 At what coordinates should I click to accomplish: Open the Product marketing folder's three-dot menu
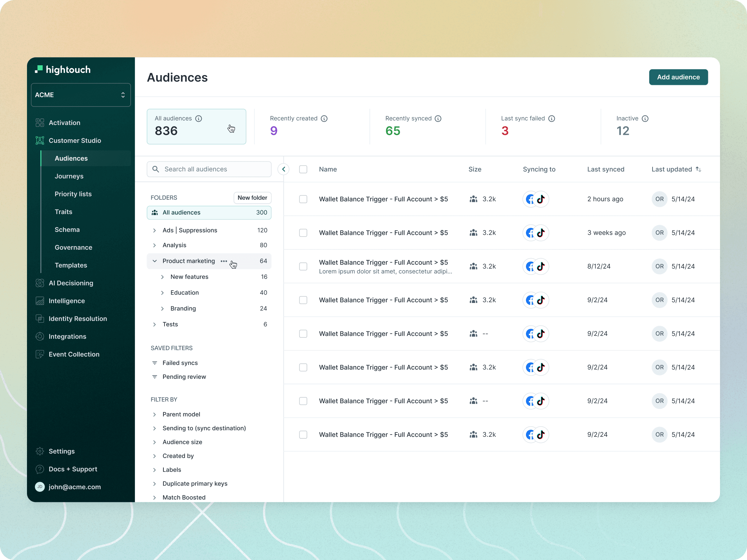click(224, 261)
